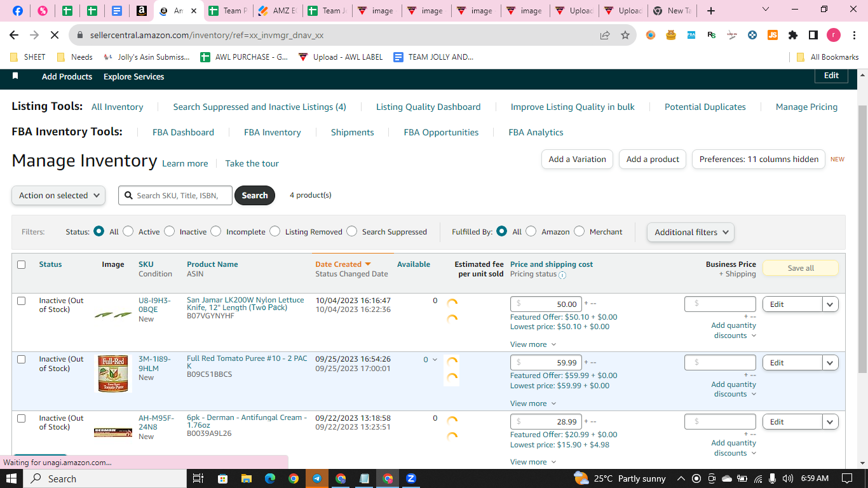The image size is (868, 488).
Task: Open the Listing Quality Dashboard tab
Action: tap(428, 107)
